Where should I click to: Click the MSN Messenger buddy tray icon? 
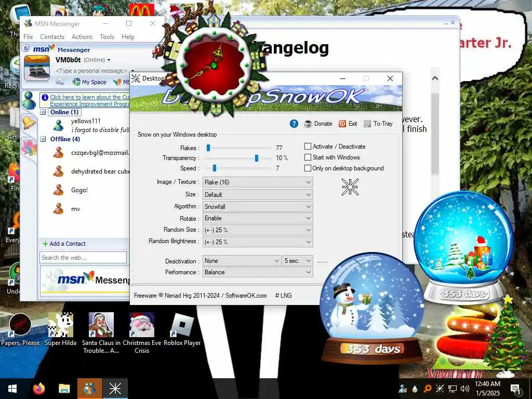click(x=403, y=389)
